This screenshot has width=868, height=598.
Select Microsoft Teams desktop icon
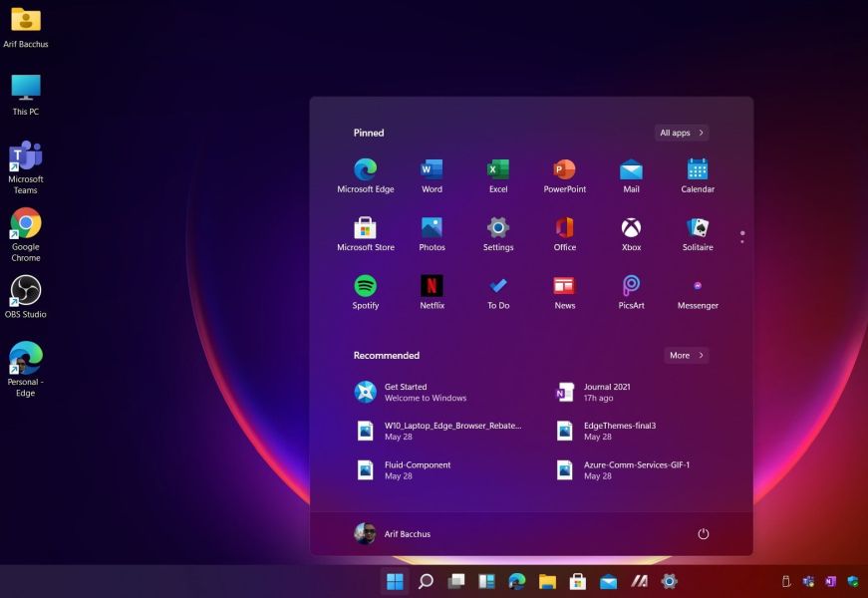(x=26, y=167)
